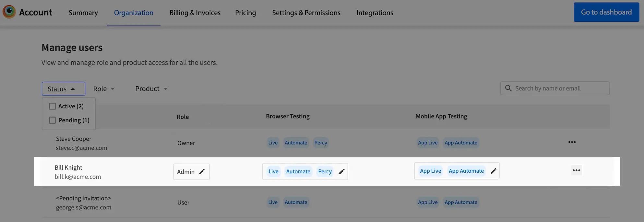644x222 pixels.
Task: Open the Settings & Permissions tab
Action: point(306,13)
